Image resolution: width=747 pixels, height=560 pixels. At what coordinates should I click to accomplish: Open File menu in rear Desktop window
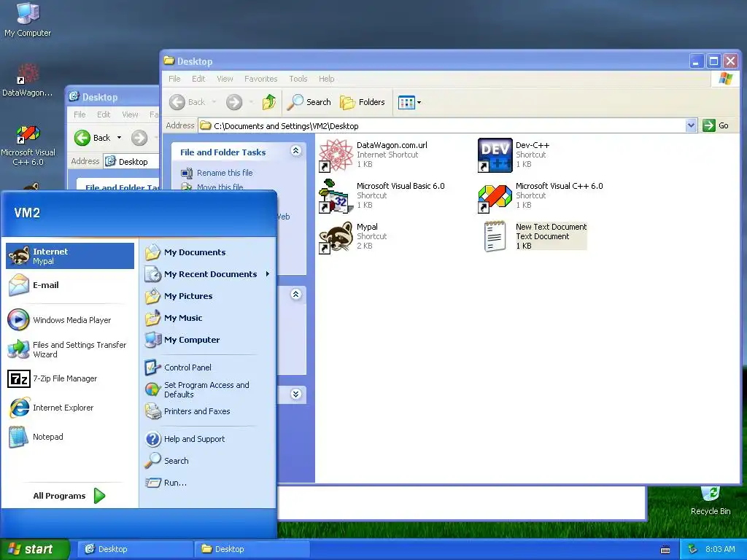coord(80,114)
